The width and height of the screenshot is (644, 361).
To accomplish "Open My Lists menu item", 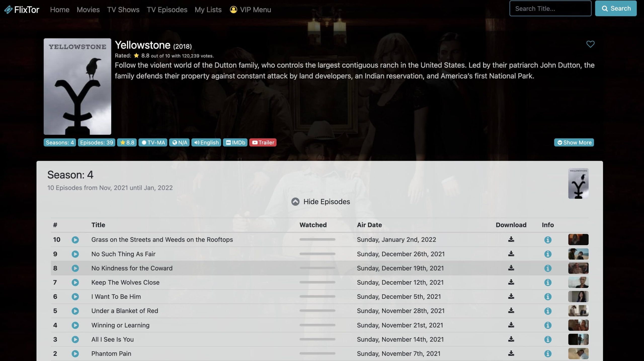I will [x=208, y=10].
